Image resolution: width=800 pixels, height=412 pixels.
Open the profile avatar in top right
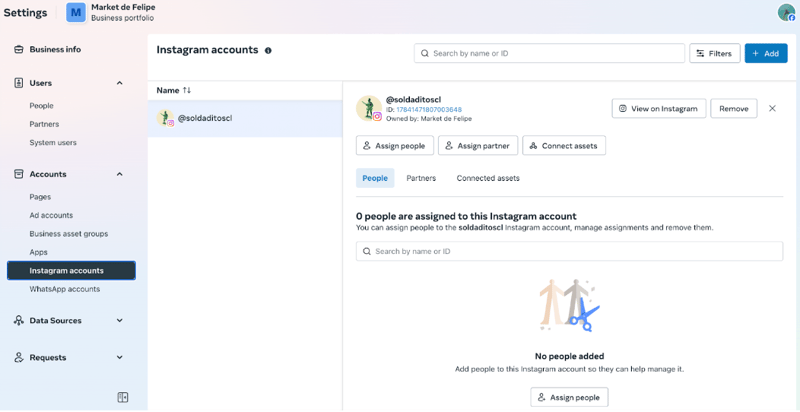[786, 12]
